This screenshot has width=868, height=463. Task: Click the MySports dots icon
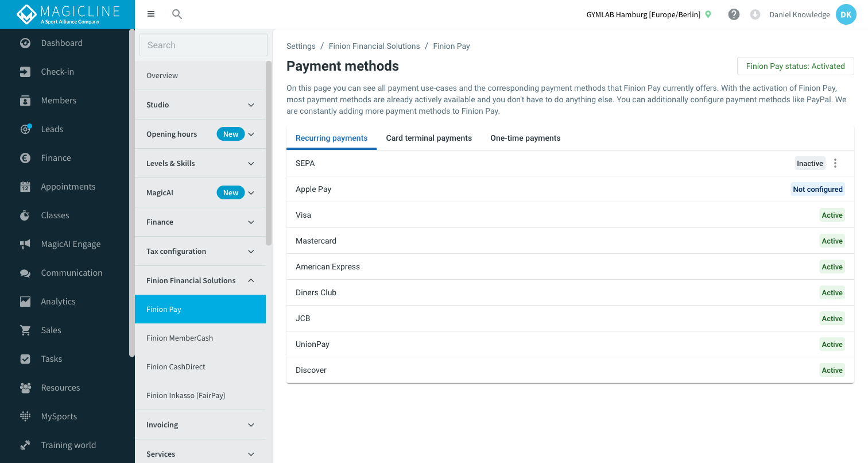click(x=25, y=416)
